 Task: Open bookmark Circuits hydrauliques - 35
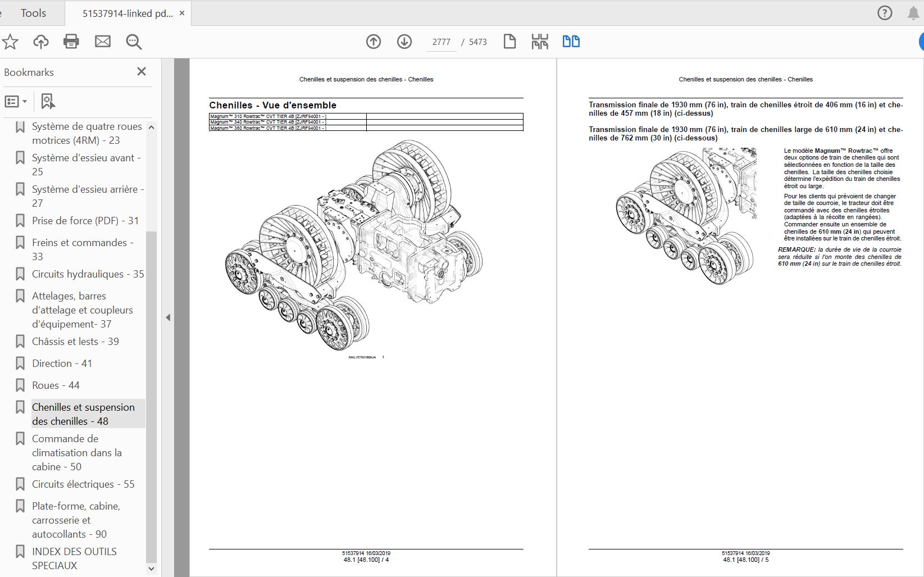point(88,274)
